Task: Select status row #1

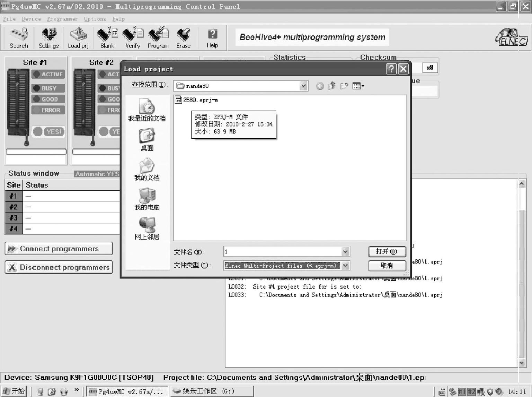Action: (63, 196)
